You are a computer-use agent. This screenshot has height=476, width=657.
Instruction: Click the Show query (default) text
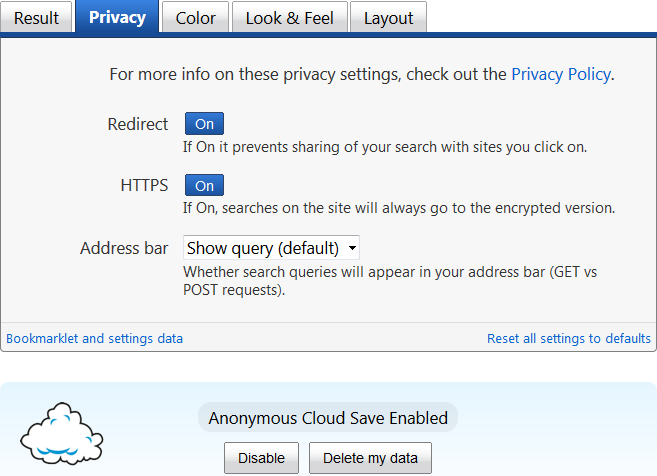263,248
